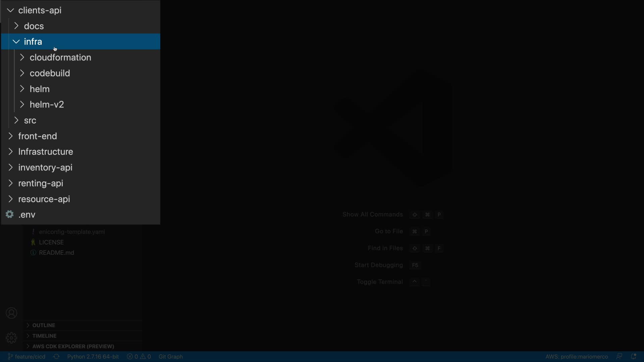Expand the cloudformation folder
The image size is (644, 362).
(x=60, y=57)
